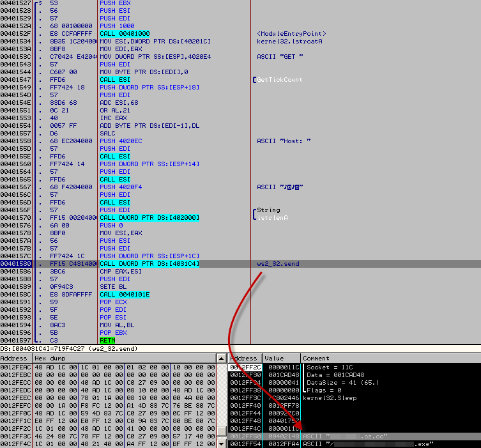This screenshot has height=448, width=481.
Task: Click hex dump row 0012FEFC
Action: (108, 406)
